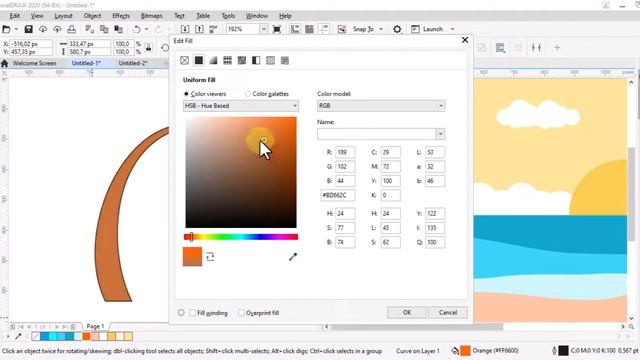Click the G value field 102
The image size is (640, 360).
[345, 167]
